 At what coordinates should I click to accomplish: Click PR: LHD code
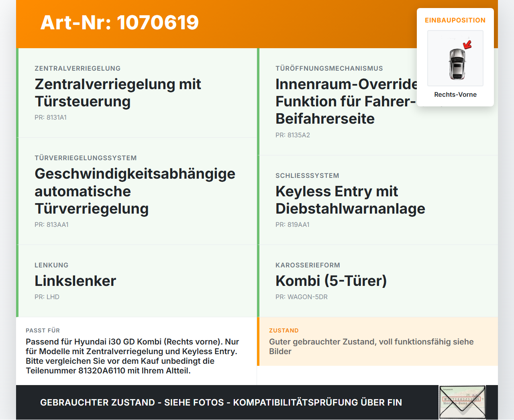[x=47, y=297]
